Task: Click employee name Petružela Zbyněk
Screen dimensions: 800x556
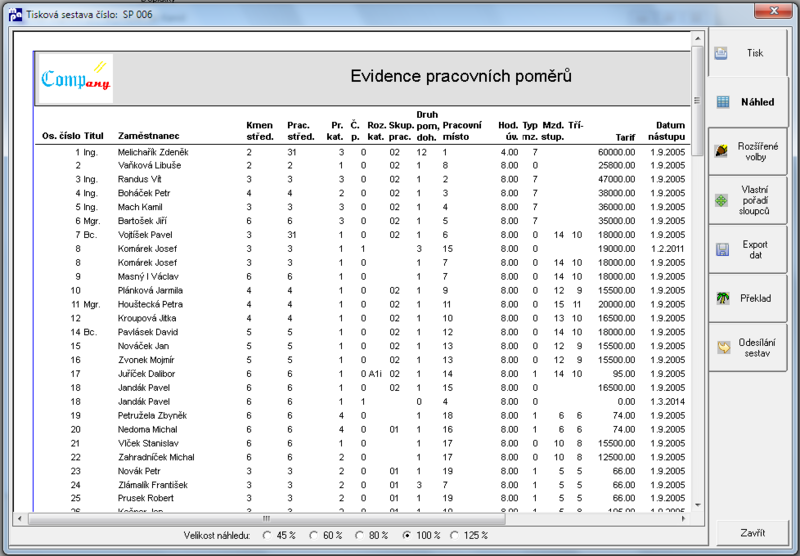Action: (x=153, y=415)
